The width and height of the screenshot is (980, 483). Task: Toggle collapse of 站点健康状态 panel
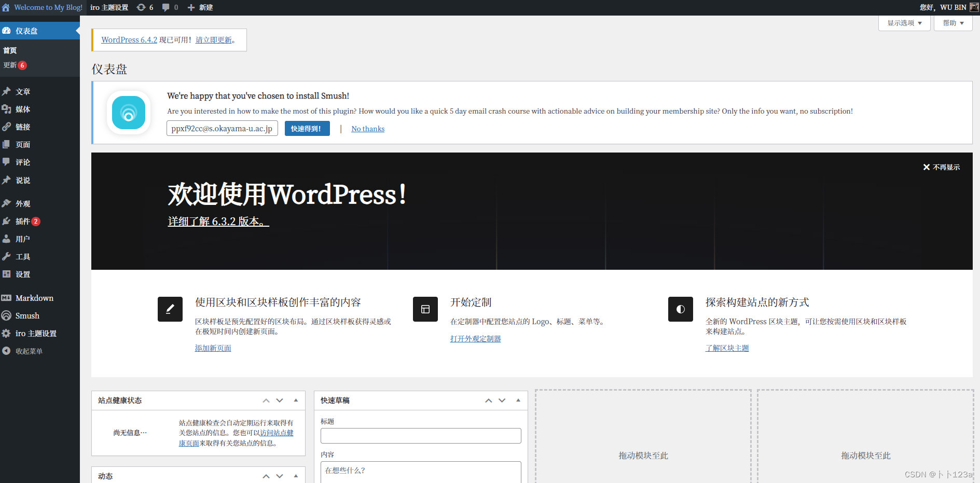click(x=296, y=401)
